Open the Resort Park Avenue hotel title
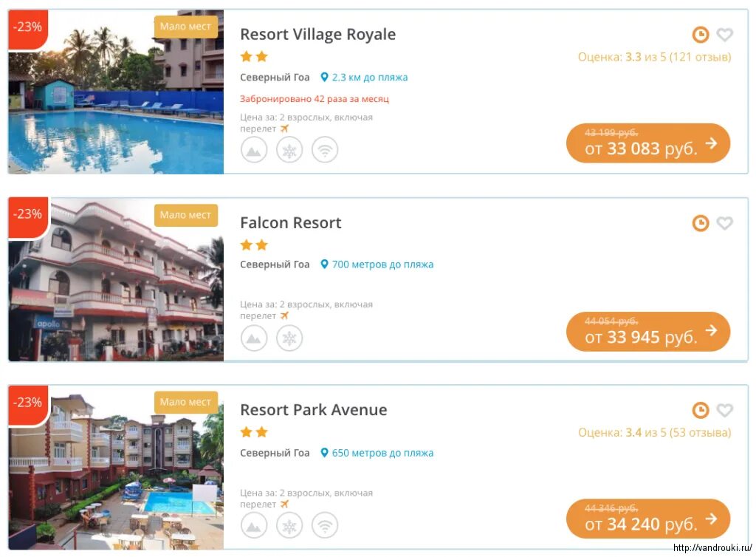This screenshot has width=756, height=557. pos(313,410)
